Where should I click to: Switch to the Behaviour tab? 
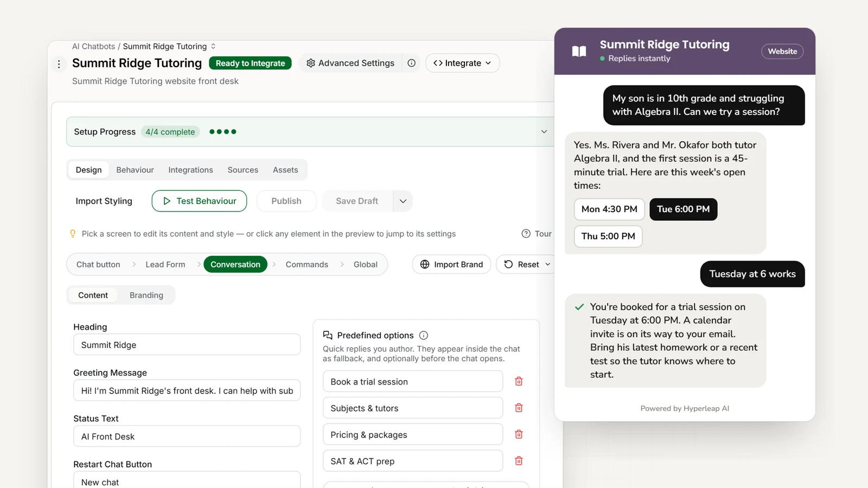point(135,170)
